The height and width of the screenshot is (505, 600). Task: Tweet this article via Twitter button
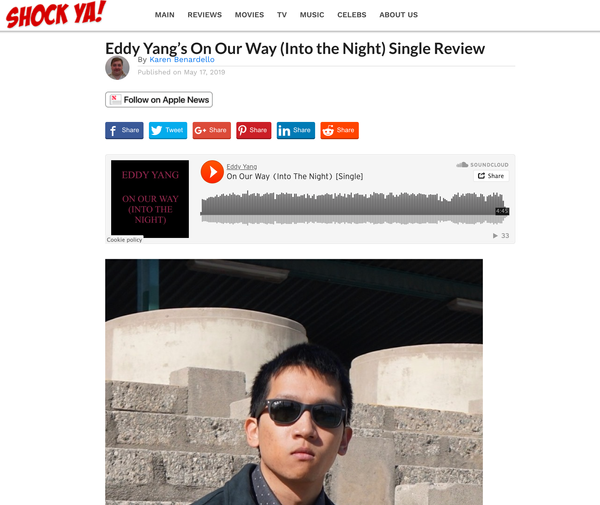coord(168,130)
